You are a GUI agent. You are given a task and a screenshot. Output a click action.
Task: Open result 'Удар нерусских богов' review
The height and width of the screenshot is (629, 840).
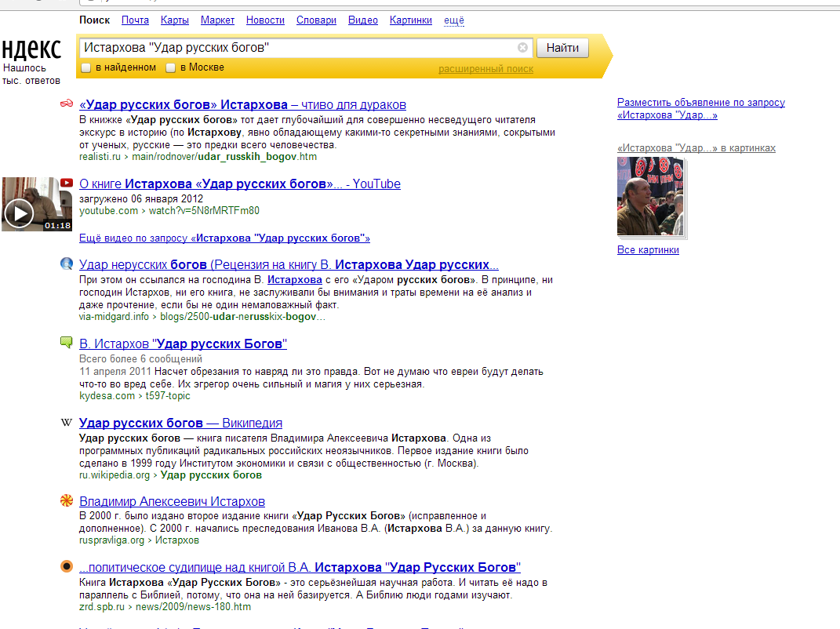(x=289, y=264)
